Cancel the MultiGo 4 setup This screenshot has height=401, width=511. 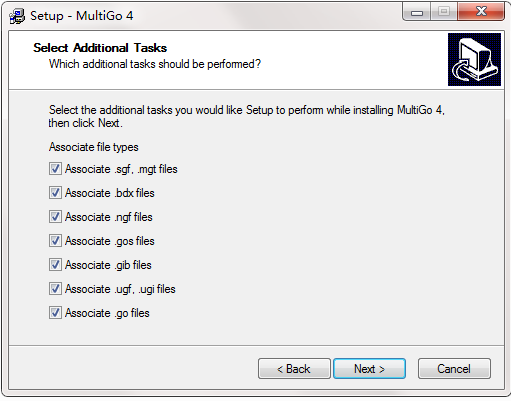[x=454, y=369]
